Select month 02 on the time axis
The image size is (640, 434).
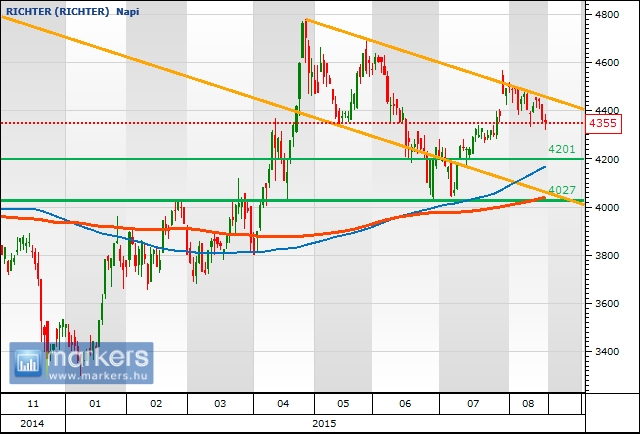(156, 404)
